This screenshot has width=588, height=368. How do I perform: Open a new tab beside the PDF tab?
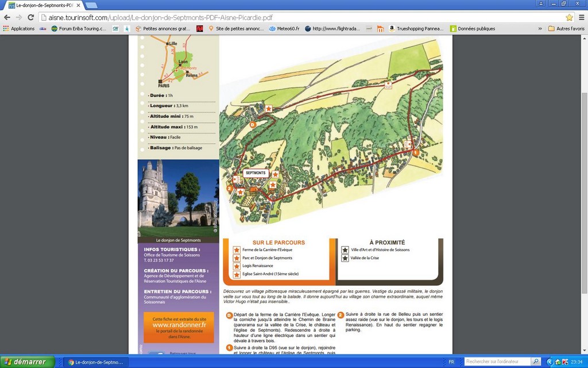point(91,5)
